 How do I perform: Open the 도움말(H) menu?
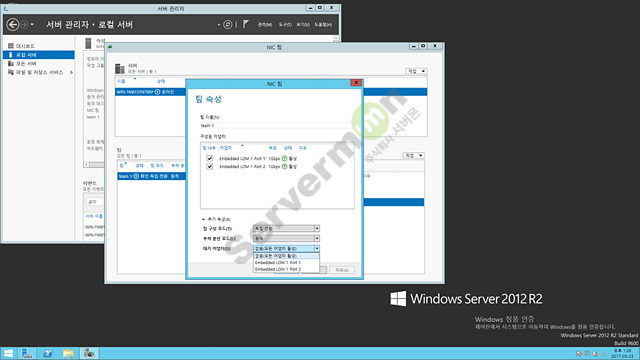point(323,25)
